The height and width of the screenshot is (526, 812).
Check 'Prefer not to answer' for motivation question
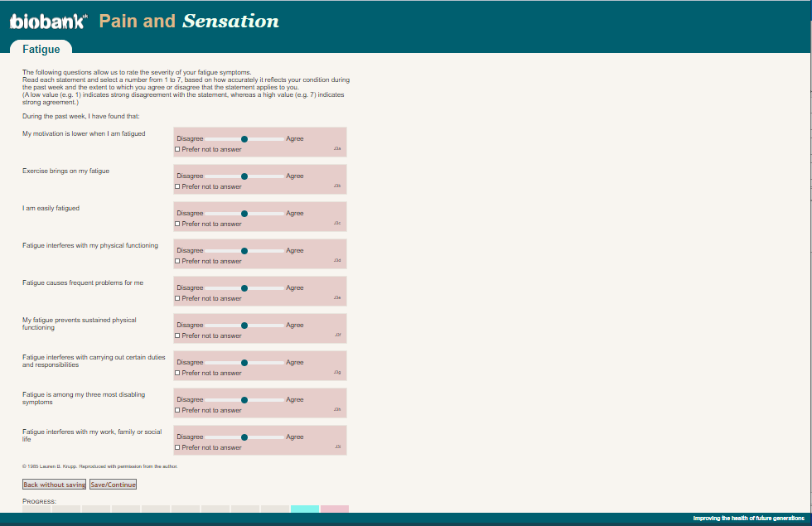click(177, 149)
